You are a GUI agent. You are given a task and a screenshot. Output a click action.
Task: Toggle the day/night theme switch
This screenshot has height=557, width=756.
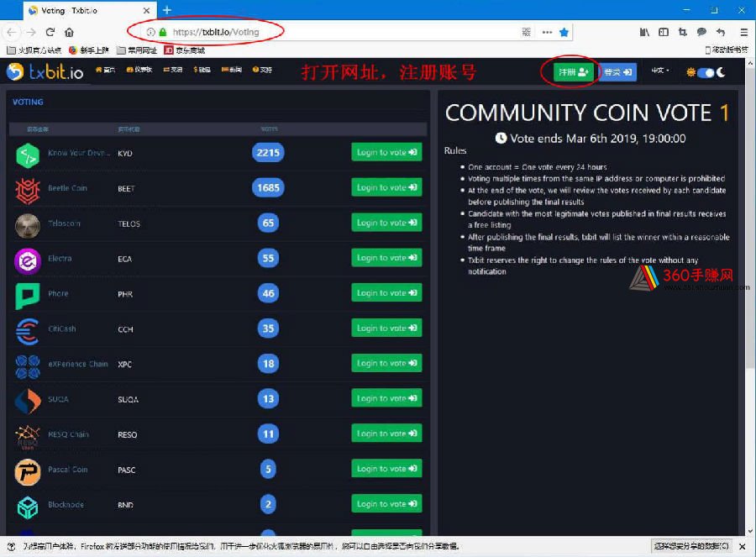(706, 72)
